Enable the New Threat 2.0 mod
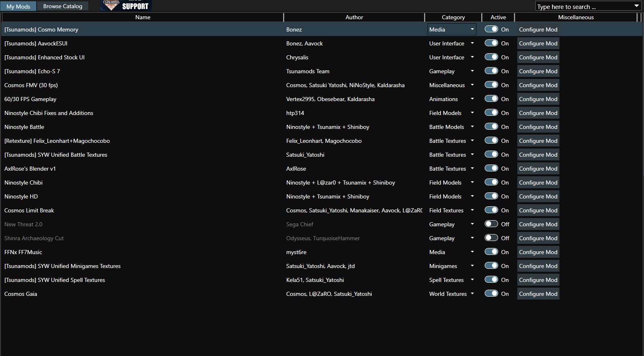The height and width of the screenshot is (356, 644). tap(491, 224)
